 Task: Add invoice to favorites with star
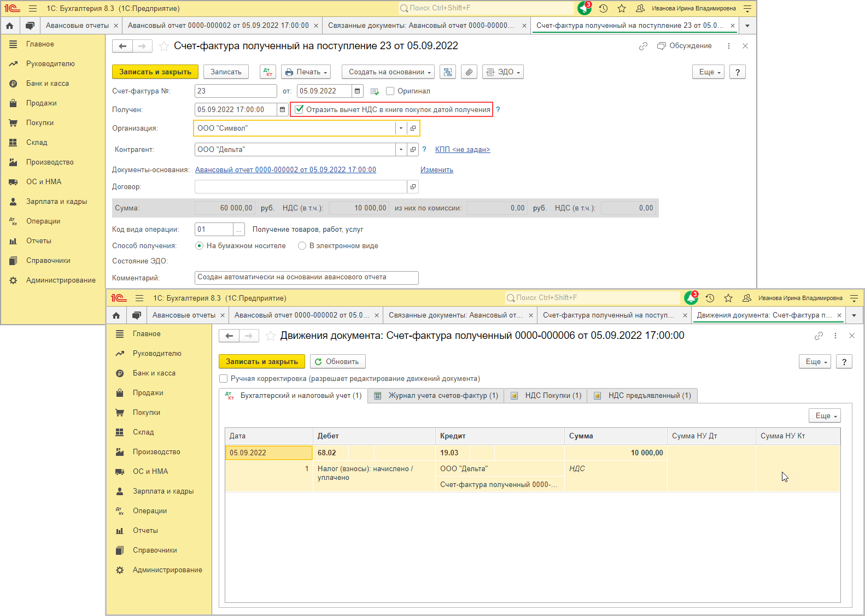click(x=163, y=46)
